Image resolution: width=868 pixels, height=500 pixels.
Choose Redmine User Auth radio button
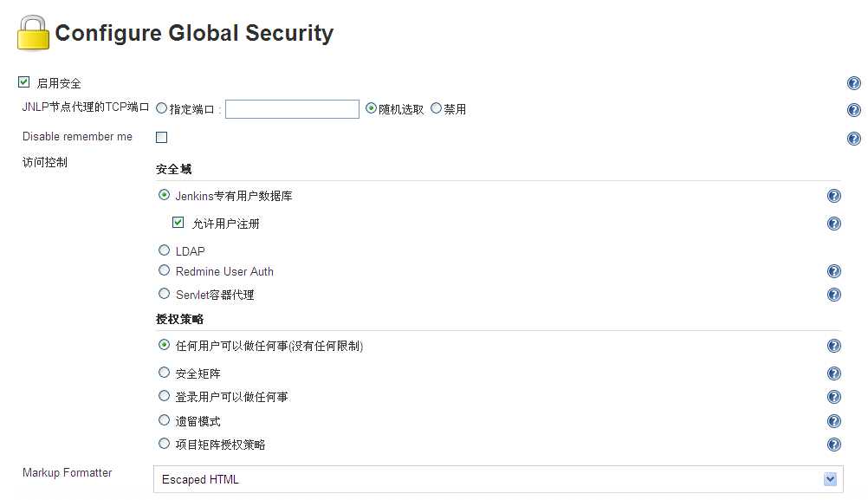point(165,270)
